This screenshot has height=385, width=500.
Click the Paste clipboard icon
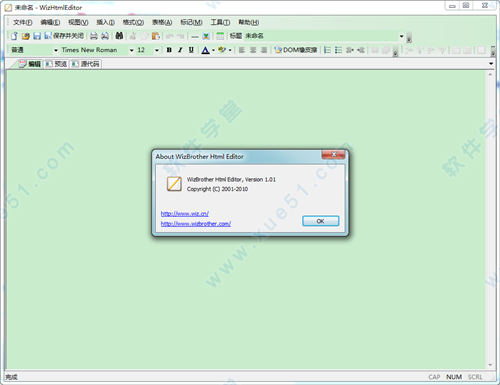coord(156,36)
